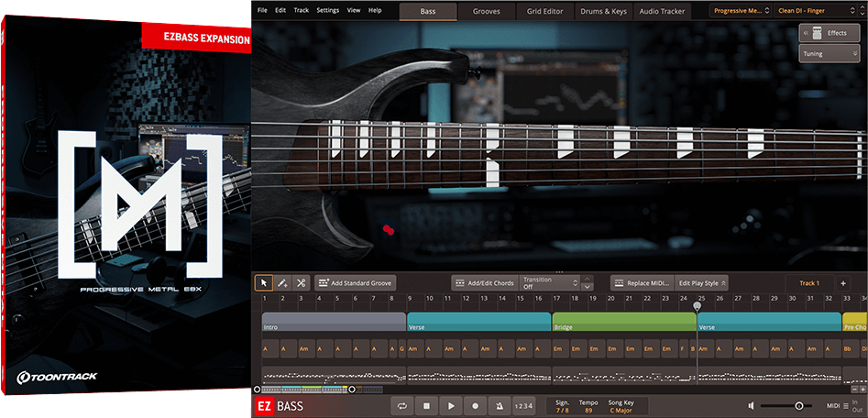The image size is (868, 418).
Task: Select the Bridge song section block
Action: point(623,323)
